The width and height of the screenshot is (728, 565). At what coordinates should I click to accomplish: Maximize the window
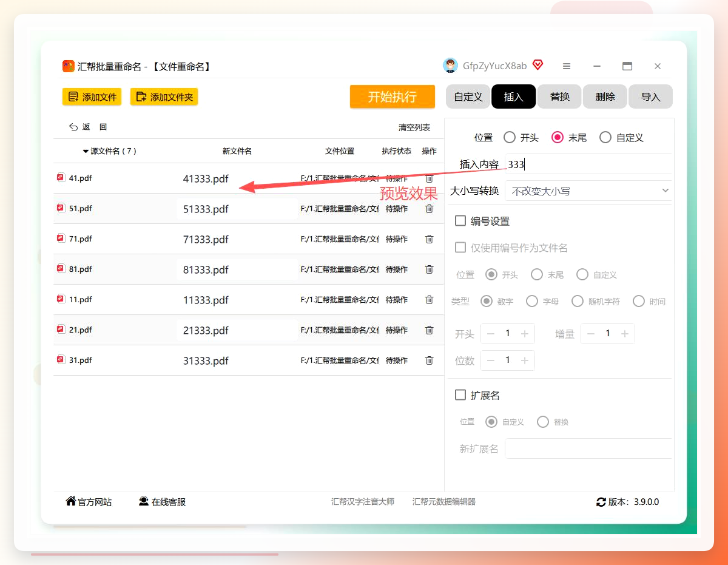tap(627, 66)
